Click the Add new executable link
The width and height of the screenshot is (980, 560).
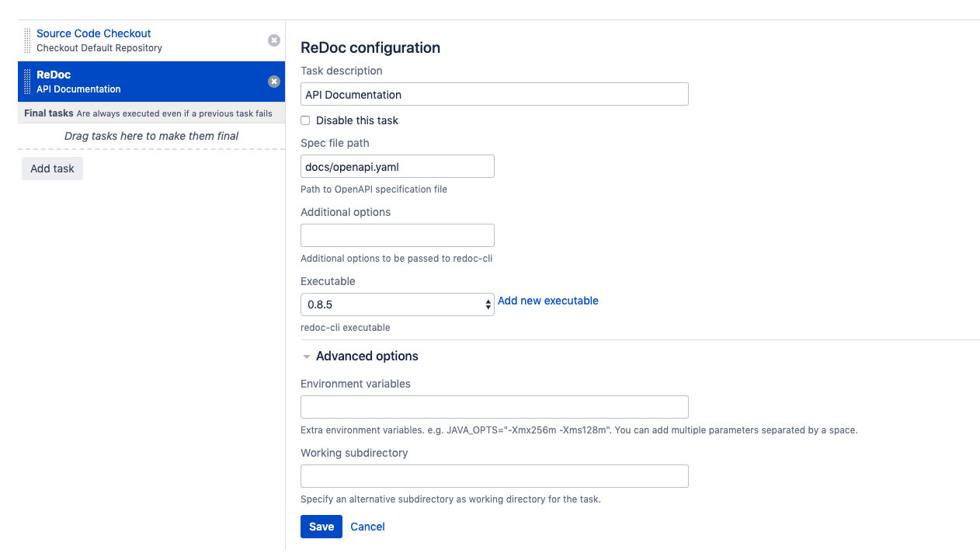(548, 301)
